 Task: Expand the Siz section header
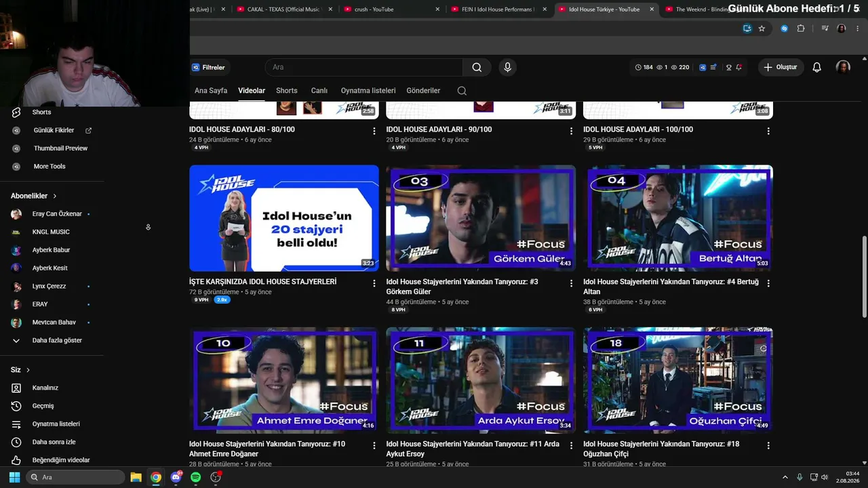tap(20, 370)
